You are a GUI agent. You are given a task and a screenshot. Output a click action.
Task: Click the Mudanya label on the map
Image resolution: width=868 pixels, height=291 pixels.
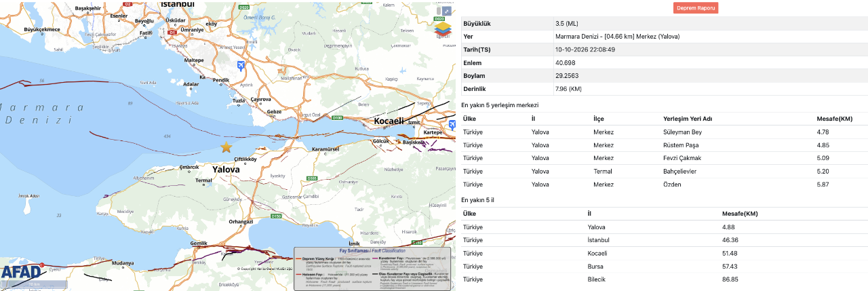tap(123, 263)
